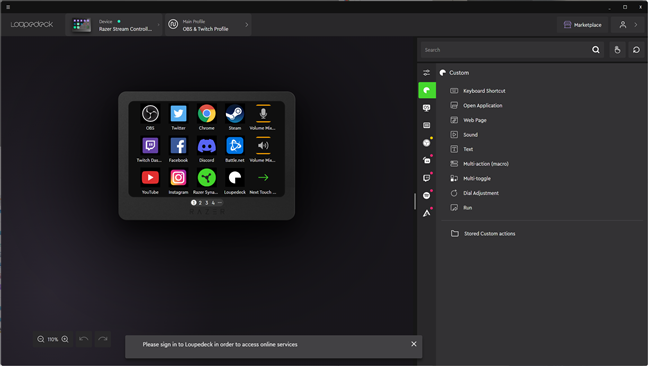Zoom in the device view

pyautogui.click(x=65, y=339)
